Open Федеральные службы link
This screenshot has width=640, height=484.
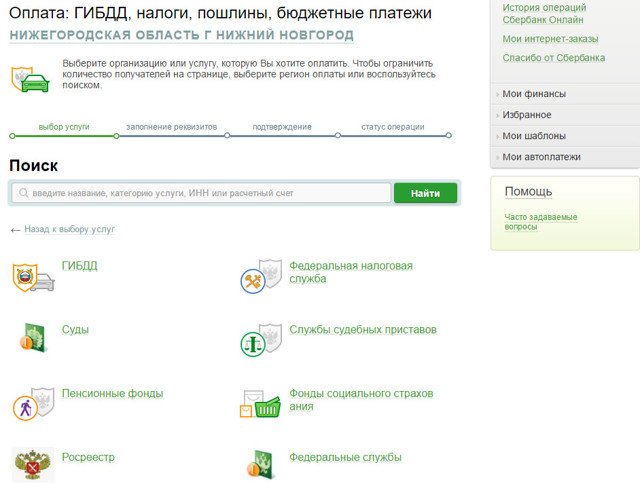(345, 457)
